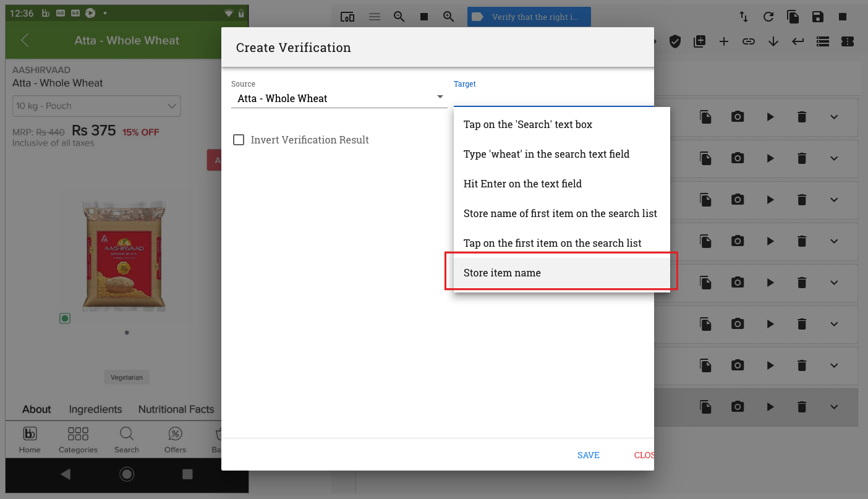Select "Type 'wheat' in the search text field"
This screenshot has width=868, height=499.
[562, 154]
